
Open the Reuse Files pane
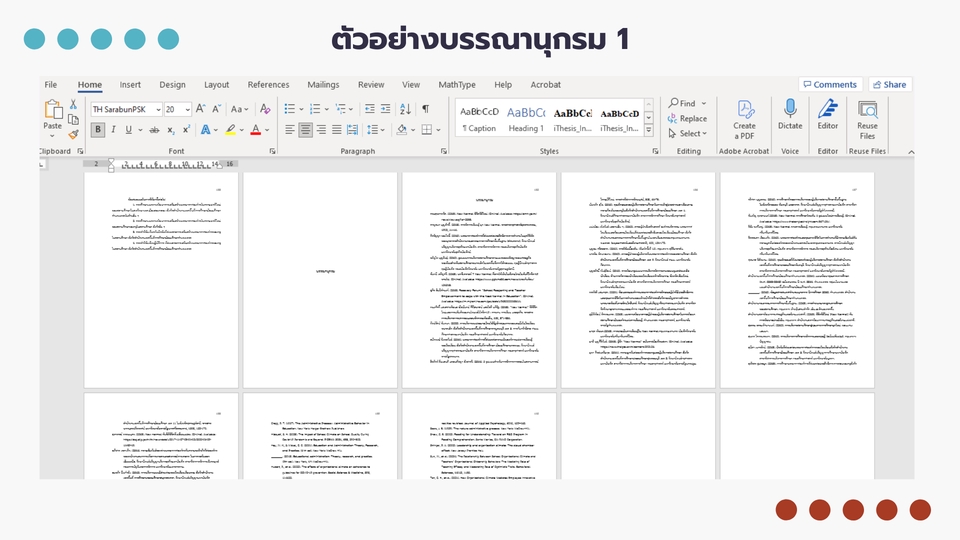pyautogui.click(x=867, y=119)
